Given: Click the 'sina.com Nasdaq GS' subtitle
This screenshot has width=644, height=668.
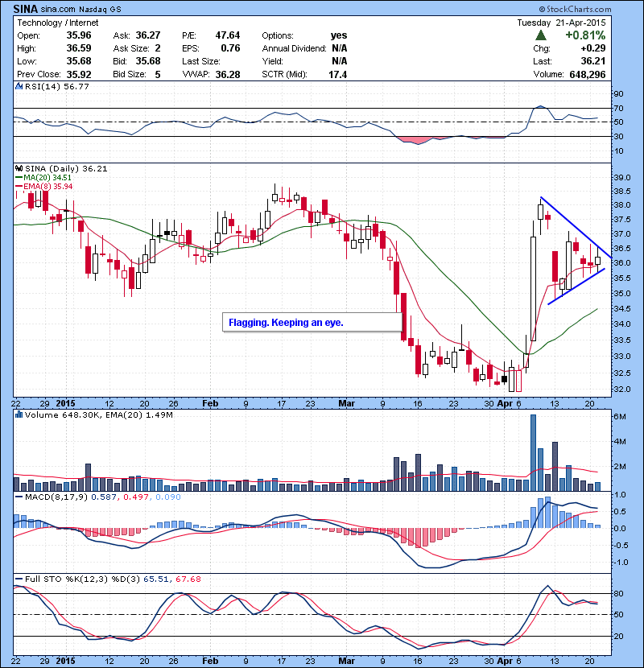Looking at the screenshot, I should [x=81, y=9].
